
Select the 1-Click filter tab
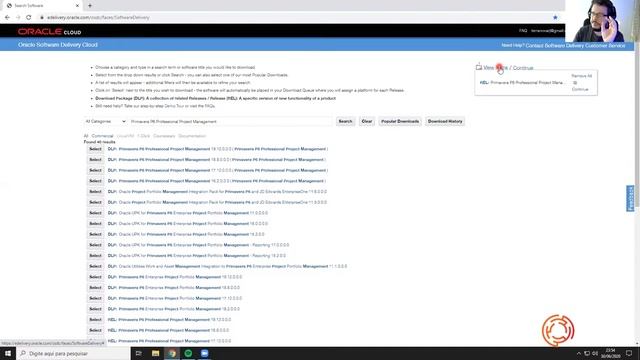144,136
